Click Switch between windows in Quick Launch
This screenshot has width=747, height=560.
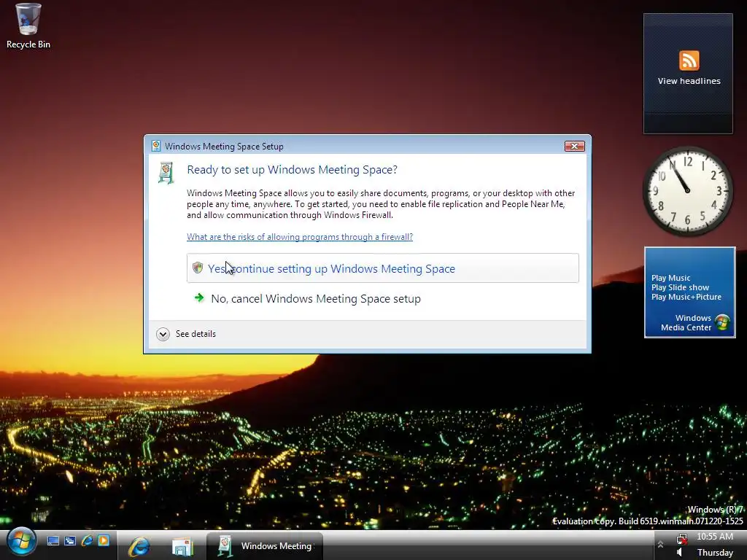point(70,541)
